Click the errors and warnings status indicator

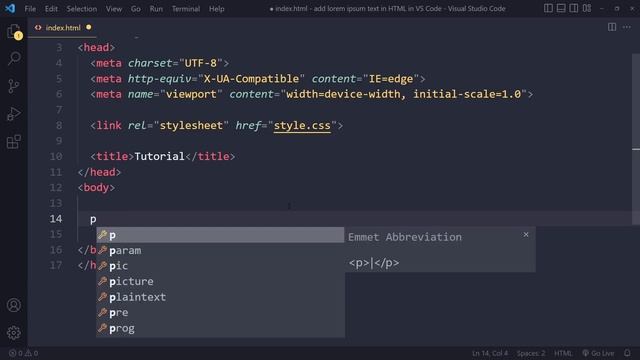[x=24, y=353]
